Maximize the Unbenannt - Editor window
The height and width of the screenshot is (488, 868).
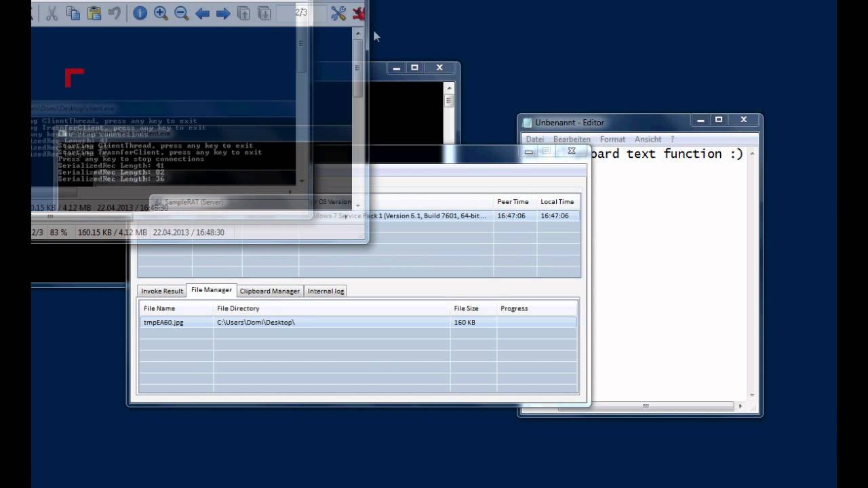719,120
